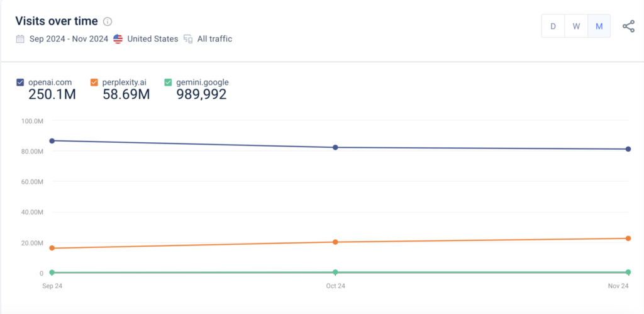Viewport: 644px width, 314px height.
Task: Click the All traffic devices icon
Action: pyautogui.click(x=187, y=39)
